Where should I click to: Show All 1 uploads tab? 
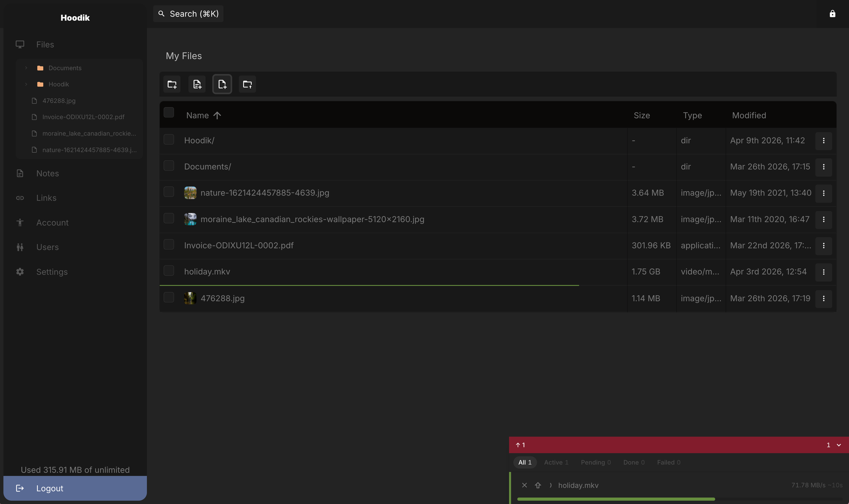coord(525,462)
